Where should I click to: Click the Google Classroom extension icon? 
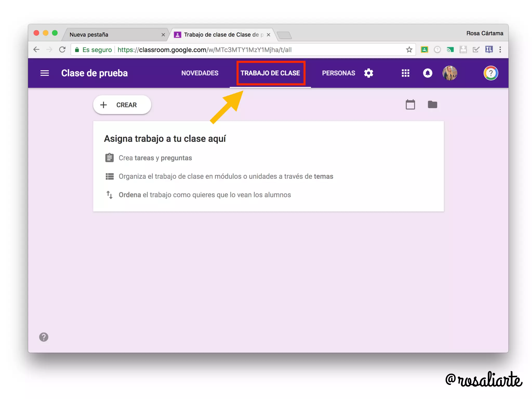[x=424, y=50]
